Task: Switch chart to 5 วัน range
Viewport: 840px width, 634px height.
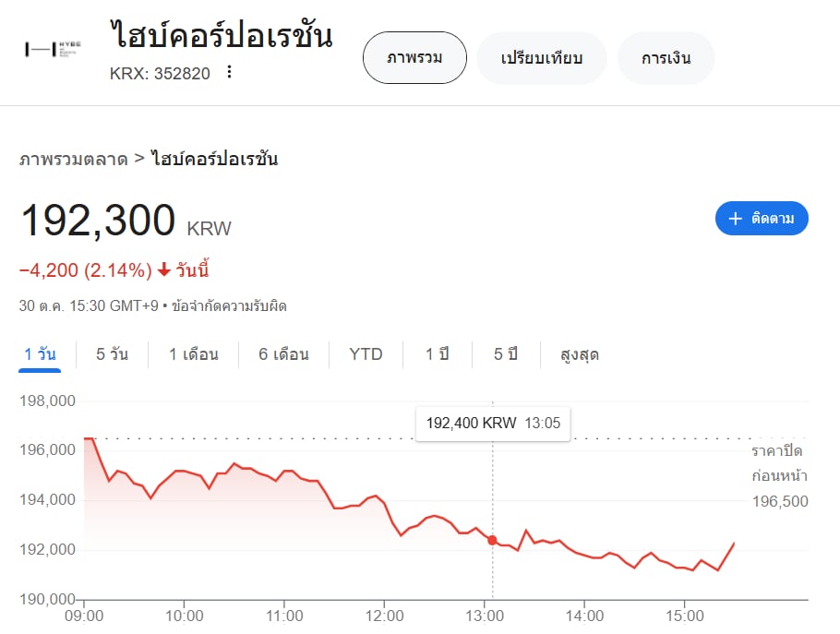Action: pyautogui.click(x=112, y=354)
